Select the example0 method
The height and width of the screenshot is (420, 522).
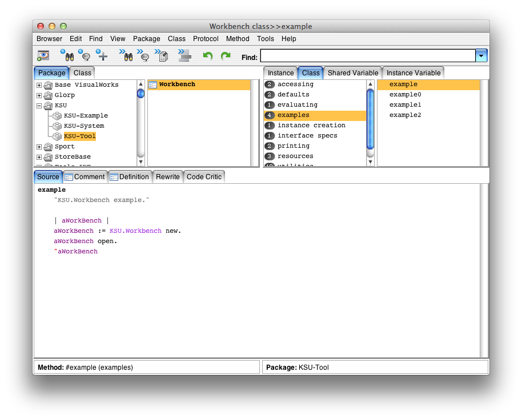click(x=428, y=94)
